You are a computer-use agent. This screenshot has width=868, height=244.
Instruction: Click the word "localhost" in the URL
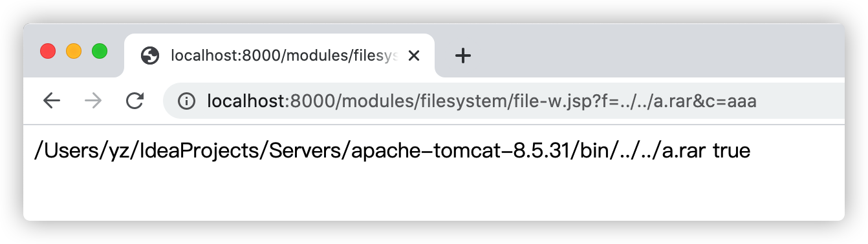(246, 101)
